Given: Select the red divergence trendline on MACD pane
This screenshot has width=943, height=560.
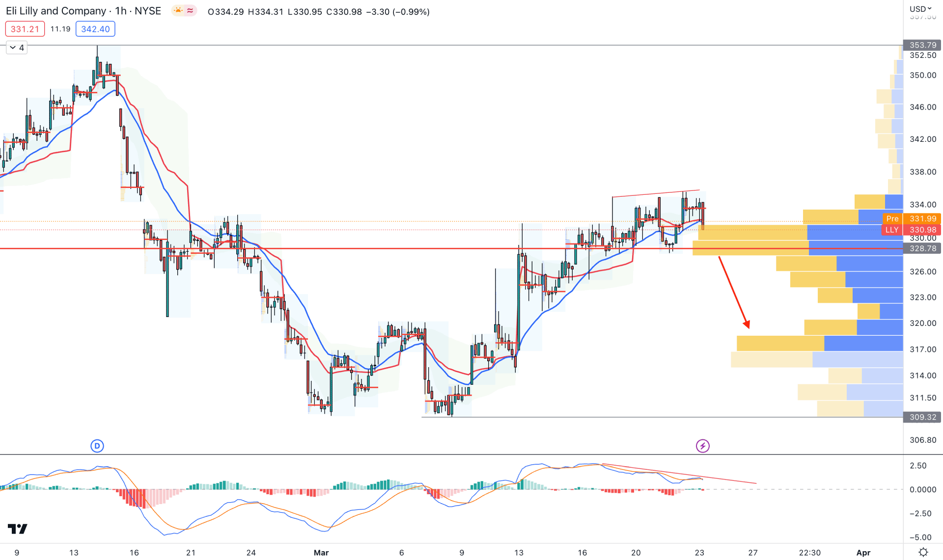Looking at the screenshot, I should tap(679, 474).
